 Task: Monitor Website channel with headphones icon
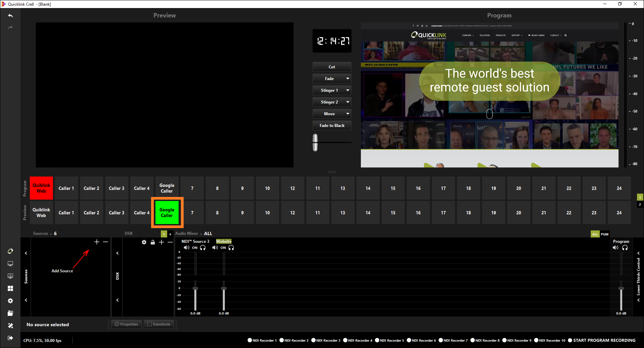(231, 248)
